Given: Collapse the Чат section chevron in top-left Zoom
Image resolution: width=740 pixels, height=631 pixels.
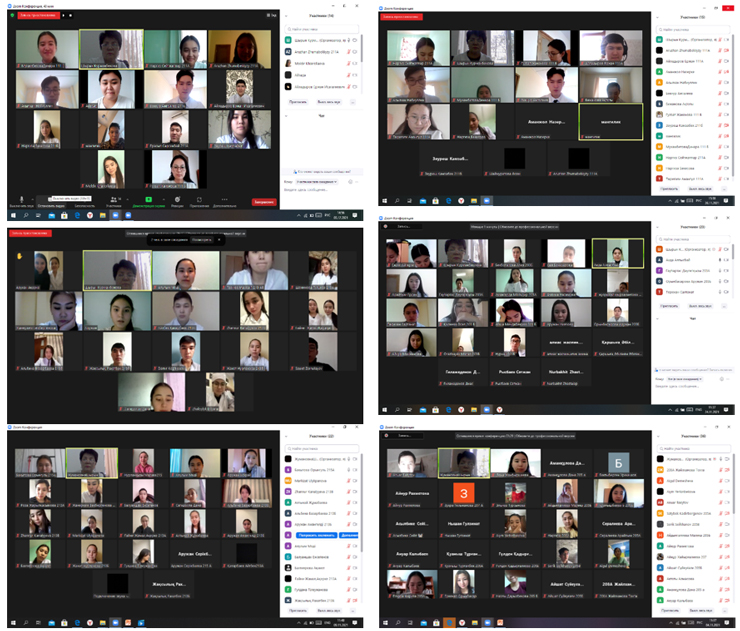Looking at the screenshot, I should pyautogui.click(x=286, y=116).
